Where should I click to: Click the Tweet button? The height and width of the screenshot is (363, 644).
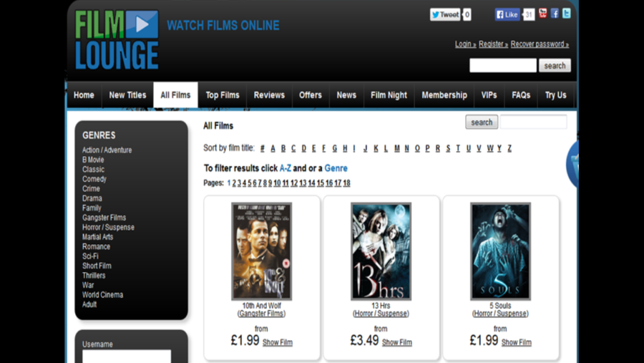(x=444, y=15)
